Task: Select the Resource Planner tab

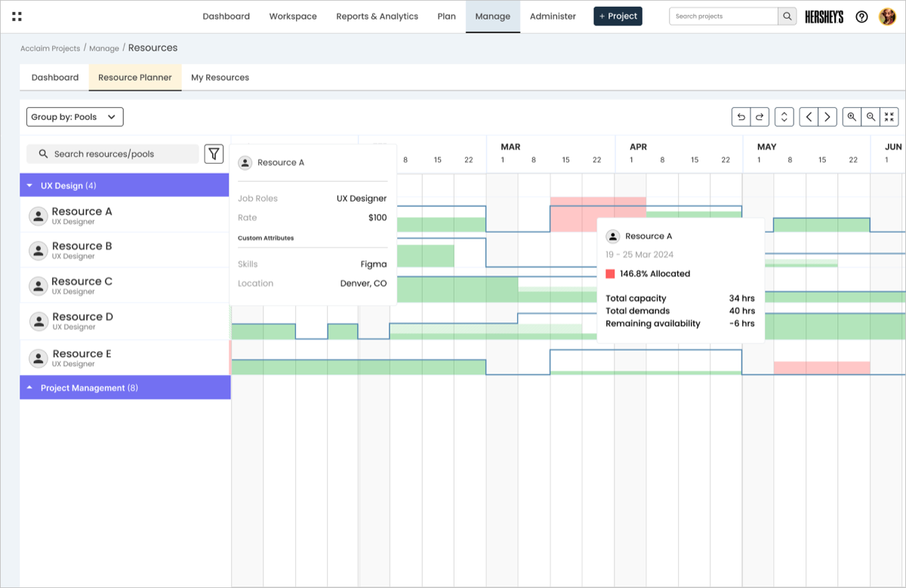Action: (x=135, y=77)
